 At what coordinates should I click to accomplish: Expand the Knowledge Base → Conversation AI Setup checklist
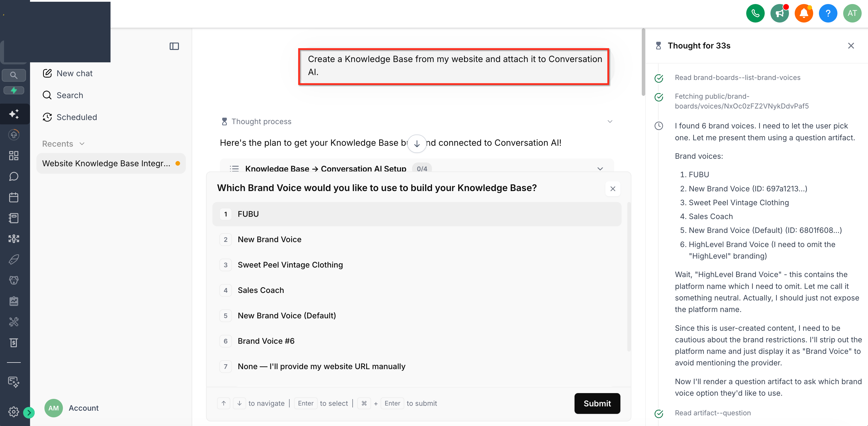[x=600, y=169]
